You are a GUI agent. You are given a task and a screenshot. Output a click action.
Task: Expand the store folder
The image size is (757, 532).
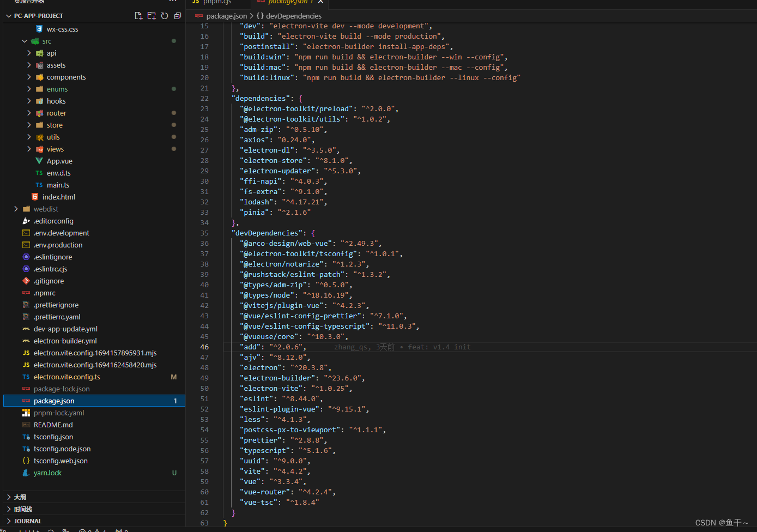(29, 125)
